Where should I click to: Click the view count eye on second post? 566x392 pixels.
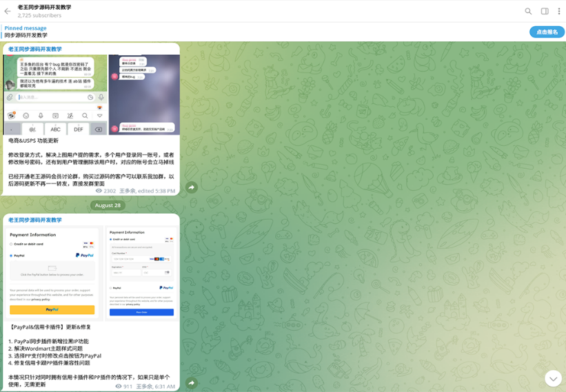click(119, 386)
